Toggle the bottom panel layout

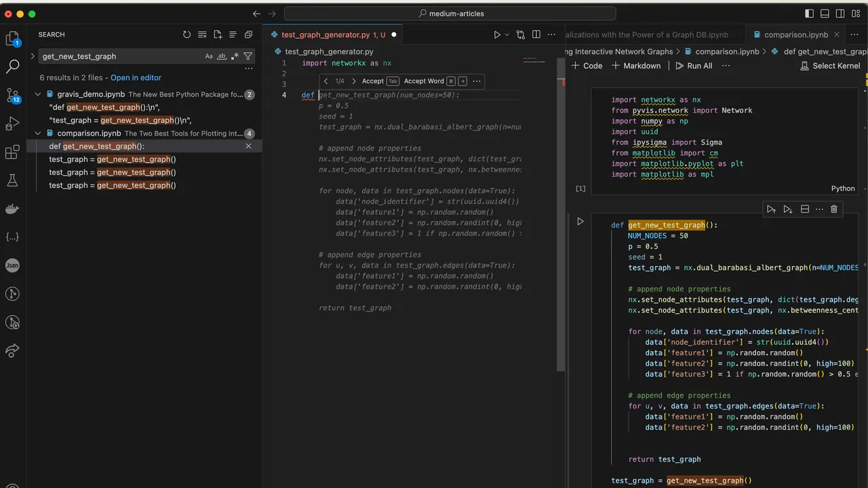[x=825, y=14]
